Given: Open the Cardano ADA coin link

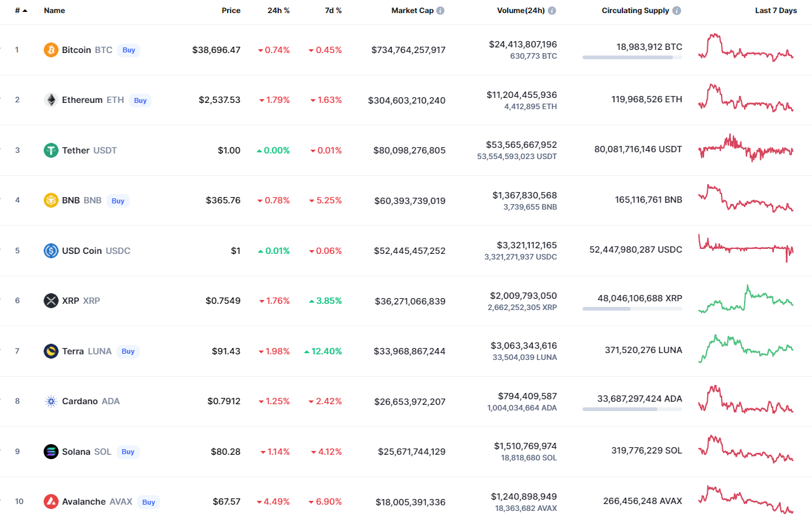Looking at the screenshot, I should 90,401.
